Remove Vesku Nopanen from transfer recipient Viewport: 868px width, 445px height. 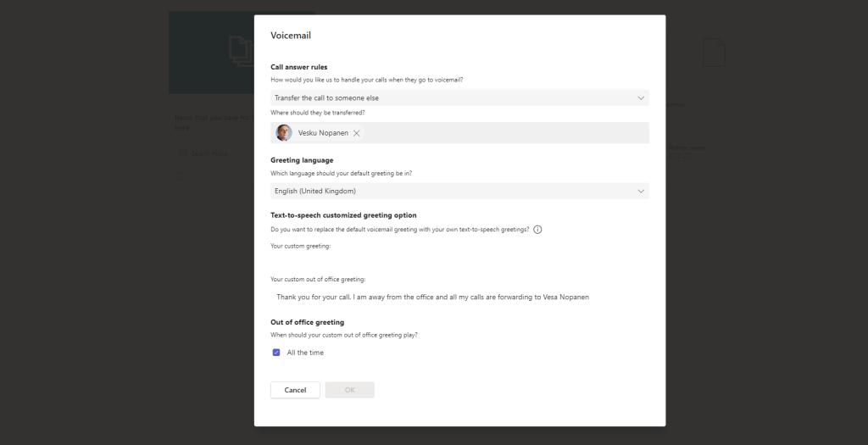[356, 133]
